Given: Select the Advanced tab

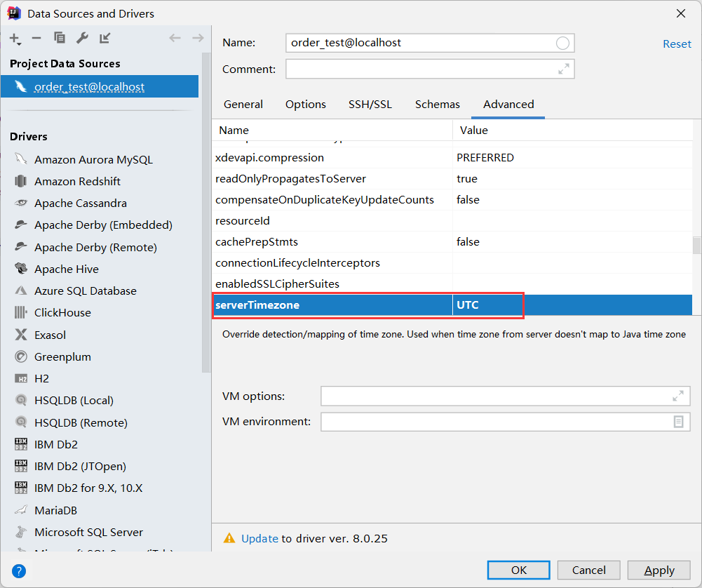Looking at the screenshot, I should click(508, 105).
